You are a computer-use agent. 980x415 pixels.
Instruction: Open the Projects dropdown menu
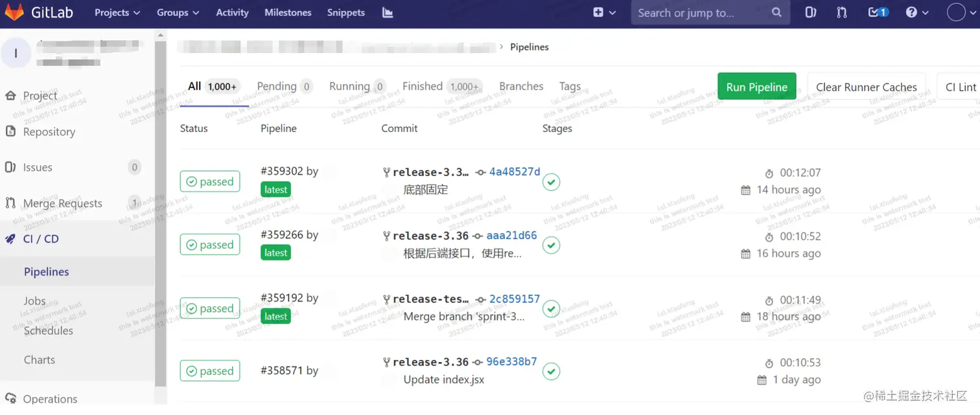(x=117, y=12)
